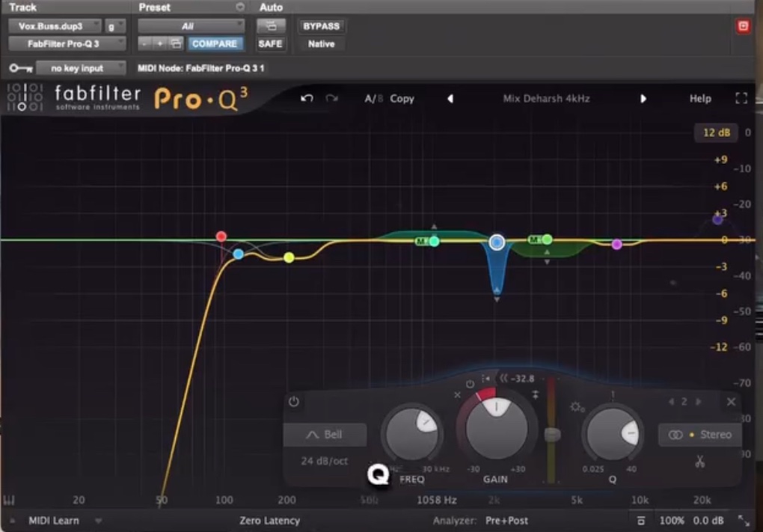Open the Stereo placement dropdown
Screen dimensions: 763x532
[x=700, y=434]
